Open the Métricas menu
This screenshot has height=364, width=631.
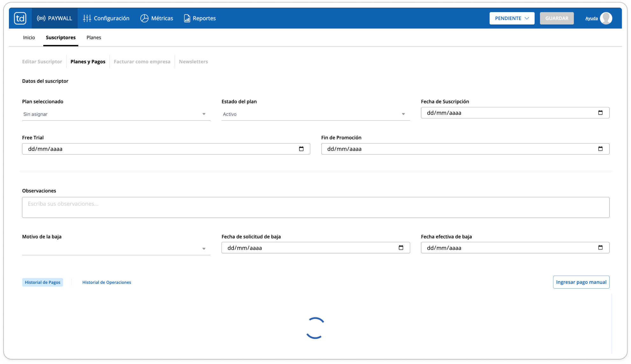157,18
